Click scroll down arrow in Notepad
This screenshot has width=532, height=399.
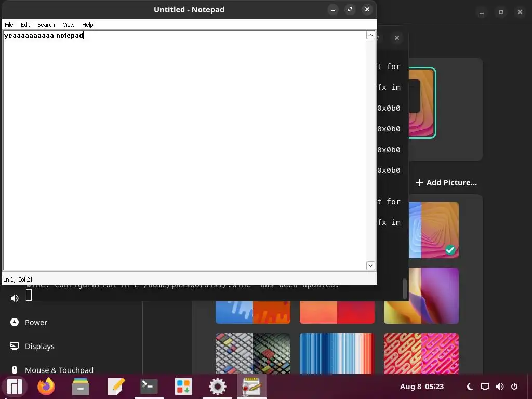[370, 265]
